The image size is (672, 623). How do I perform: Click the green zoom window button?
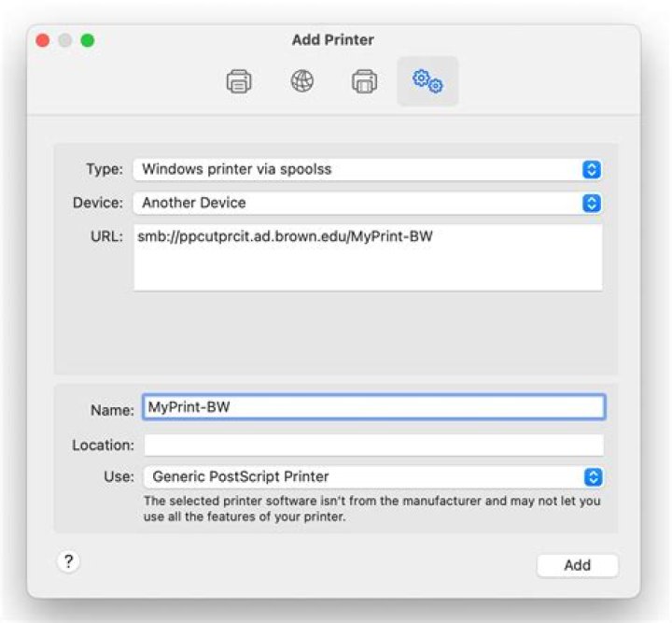88,41
